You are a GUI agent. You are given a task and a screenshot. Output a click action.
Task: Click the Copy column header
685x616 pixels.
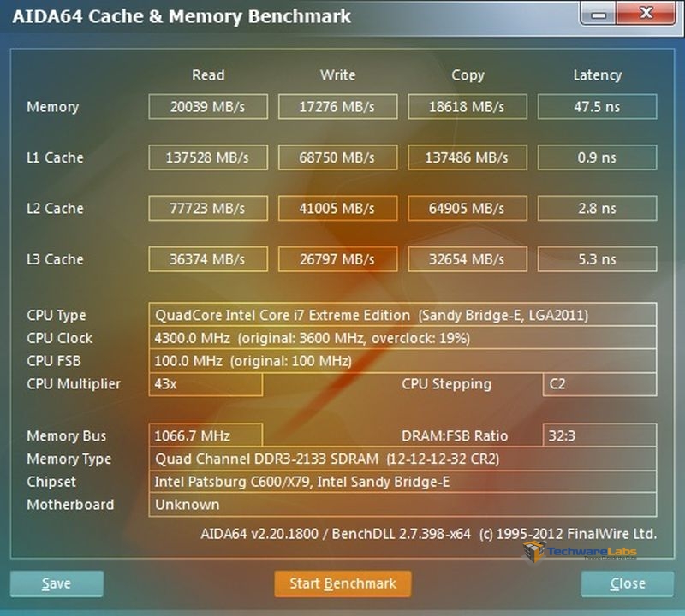(468, 75)
